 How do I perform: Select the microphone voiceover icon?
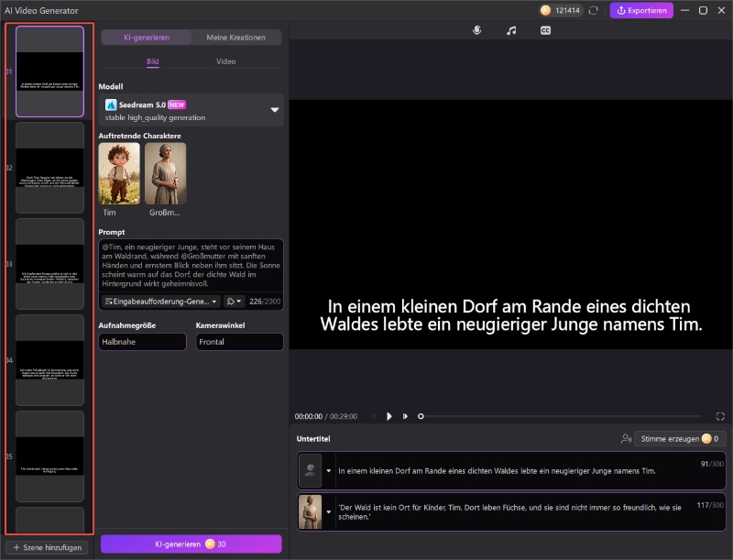pos(476,29)
